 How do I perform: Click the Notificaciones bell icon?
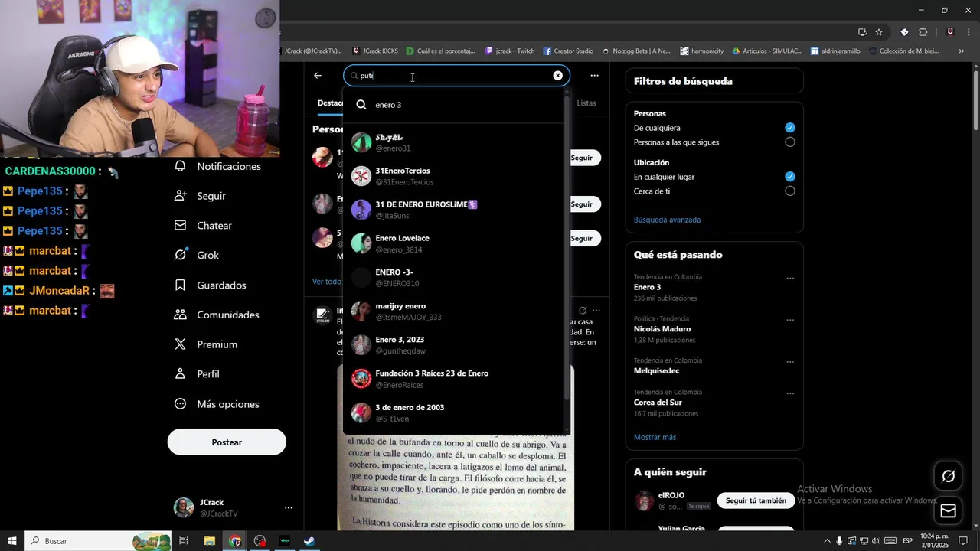pyautogui.click(x=181, y=166)
